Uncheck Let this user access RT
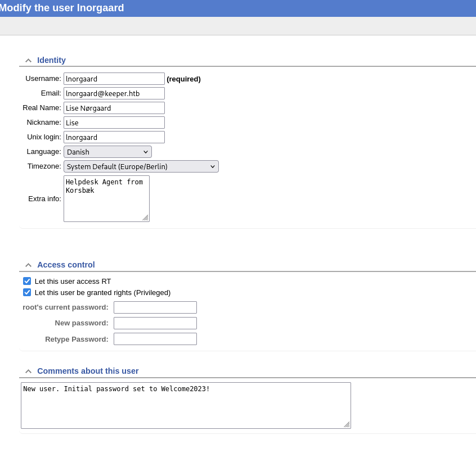 [x=27, y=281]
